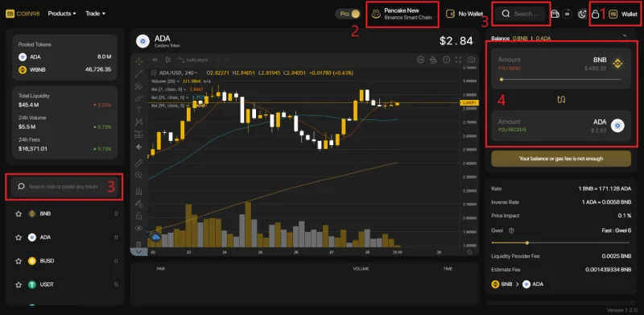Click the gas pump icon
Viewport: 644px width, 315px height.
pos(555,14)
